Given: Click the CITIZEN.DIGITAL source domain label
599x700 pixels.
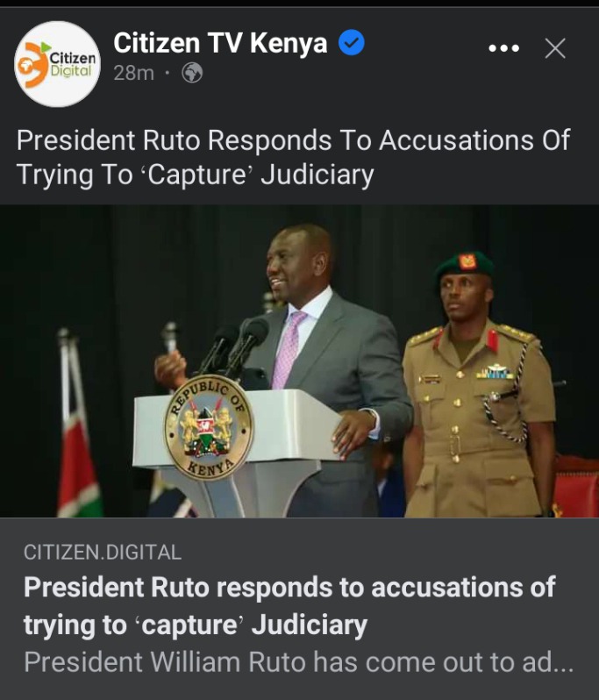Looking at the screenshot, I should tap(103, 553).
